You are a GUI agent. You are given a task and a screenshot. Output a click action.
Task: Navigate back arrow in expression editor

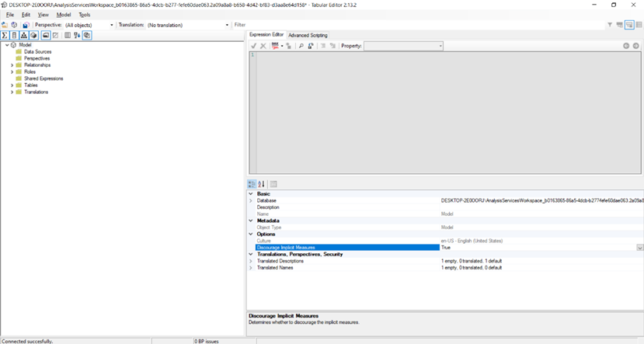[626, 46]
